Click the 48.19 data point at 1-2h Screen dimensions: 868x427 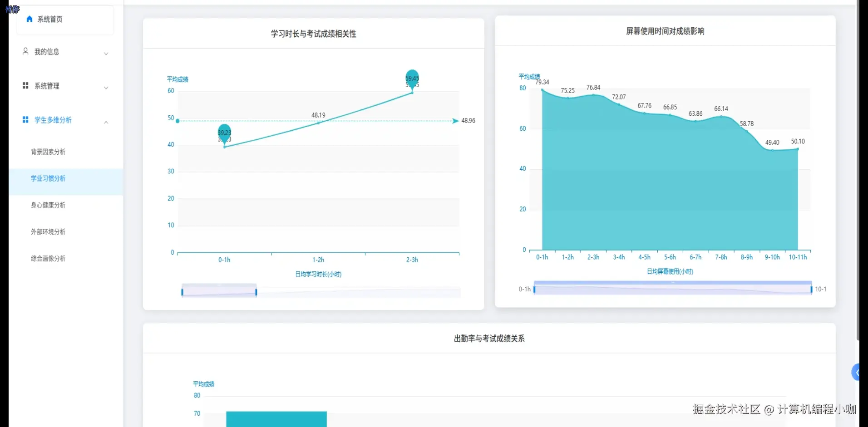pos(318,123)
